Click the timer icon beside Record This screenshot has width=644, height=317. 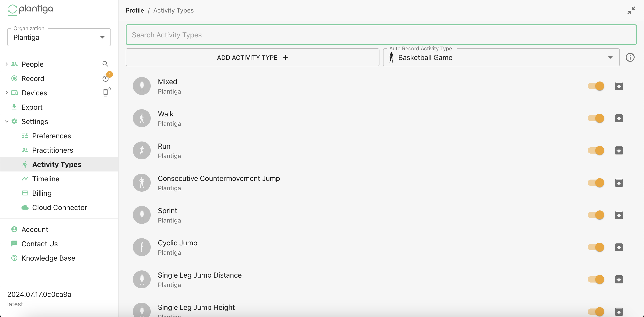click(106, 79)
